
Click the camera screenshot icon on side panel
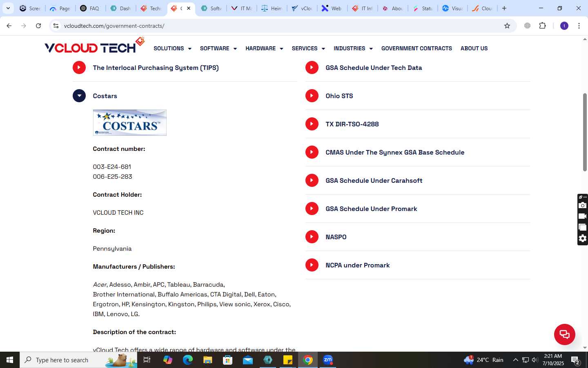pos(583,205)
